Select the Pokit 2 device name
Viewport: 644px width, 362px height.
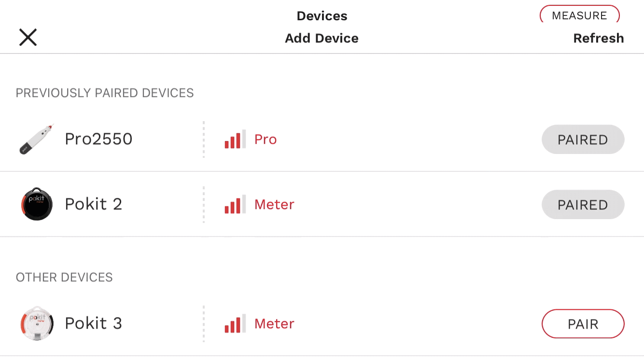[x=93, y=204]
